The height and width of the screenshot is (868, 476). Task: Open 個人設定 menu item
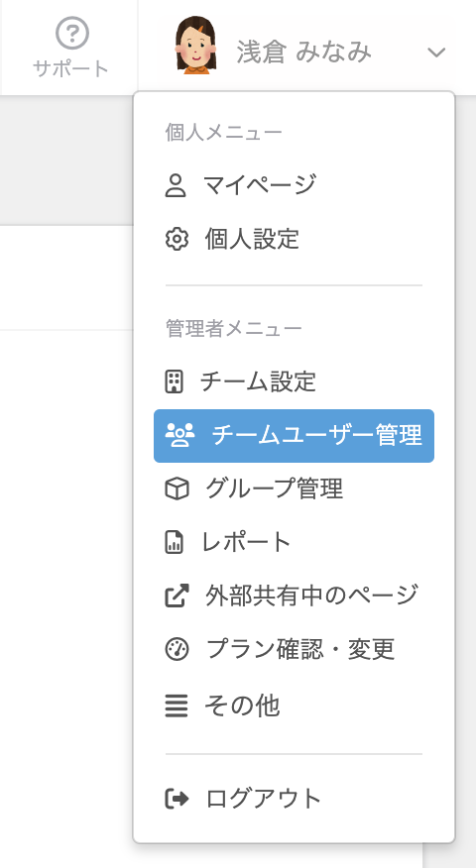(294, 240)
